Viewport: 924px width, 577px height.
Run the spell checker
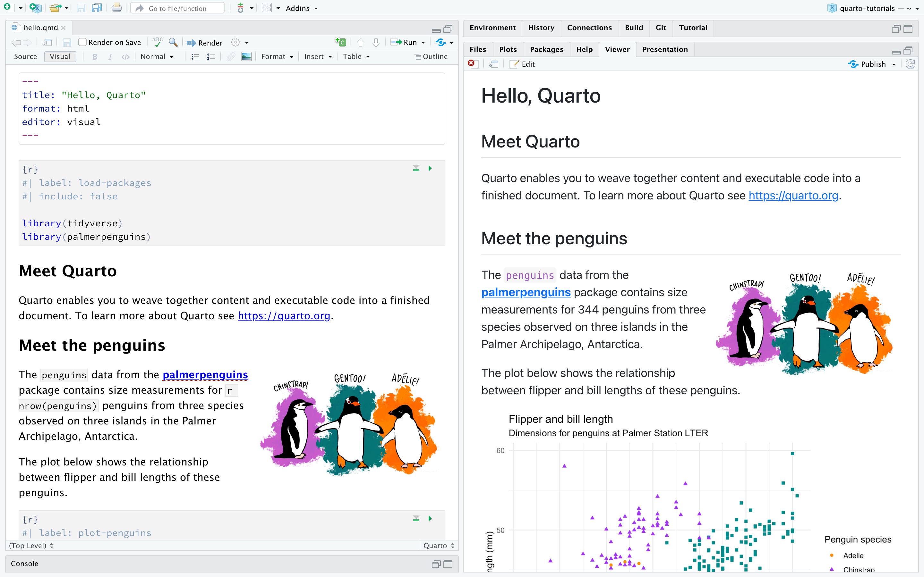(157, 42)
